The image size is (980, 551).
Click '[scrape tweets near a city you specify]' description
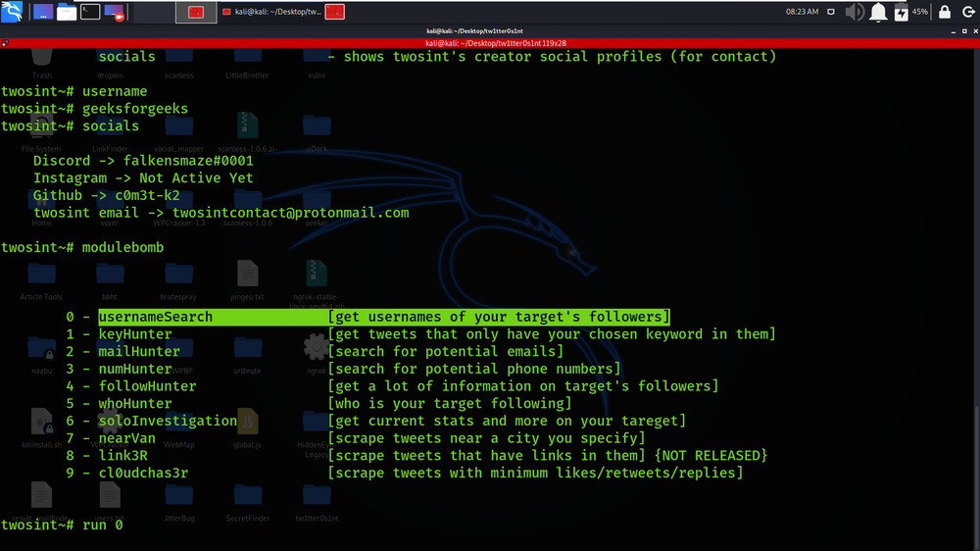pos(486,438)
